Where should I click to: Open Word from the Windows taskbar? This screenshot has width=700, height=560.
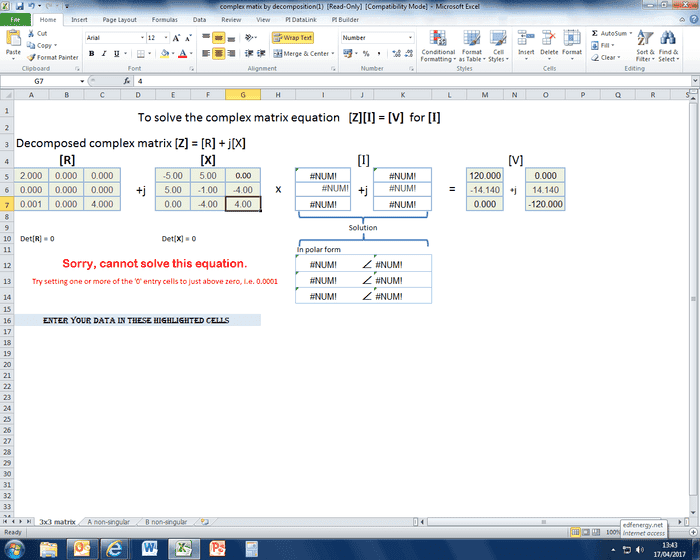point(150,548)
